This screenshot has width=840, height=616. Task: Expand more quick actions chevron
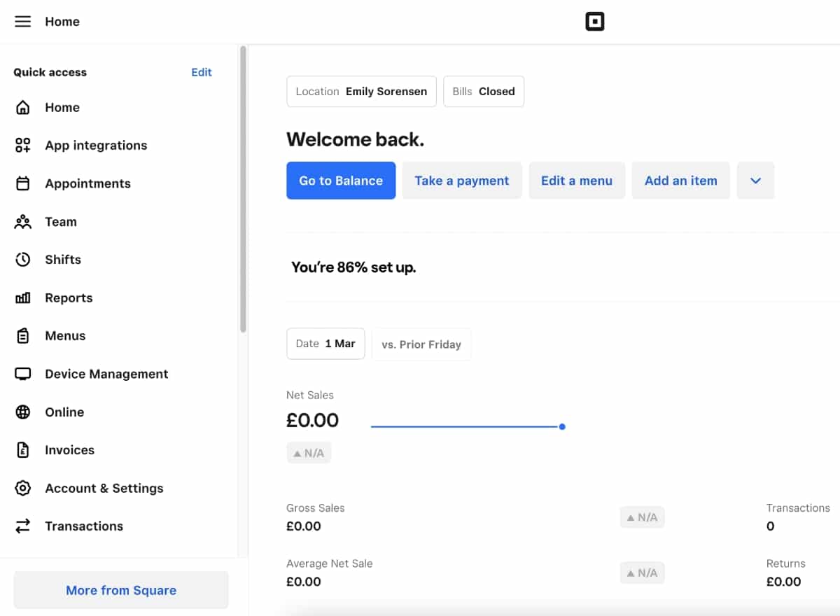point(755,181)
